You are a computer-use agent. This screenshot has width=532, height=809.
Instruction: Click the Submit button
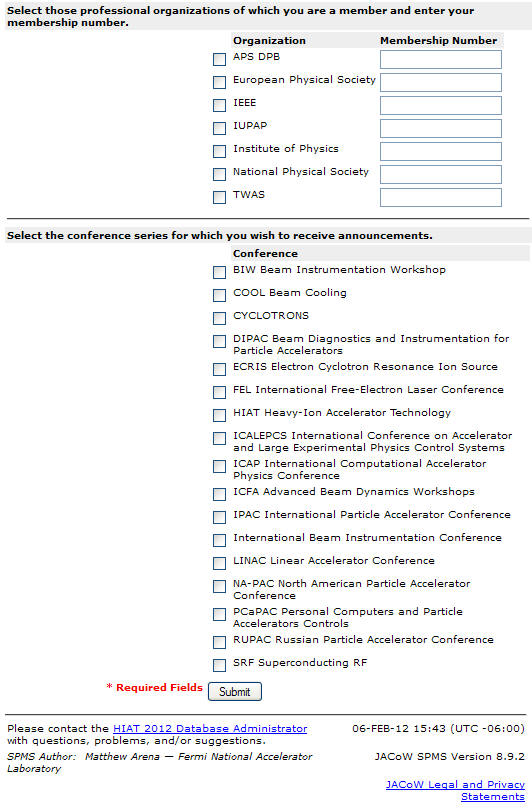[235, 691]
